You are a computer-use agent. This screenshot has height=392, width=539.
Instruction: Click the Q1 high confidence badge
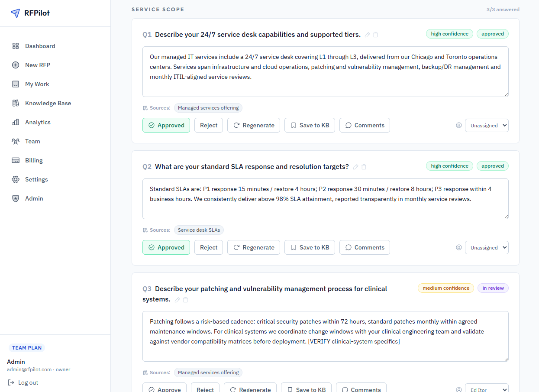coord(449,34)
